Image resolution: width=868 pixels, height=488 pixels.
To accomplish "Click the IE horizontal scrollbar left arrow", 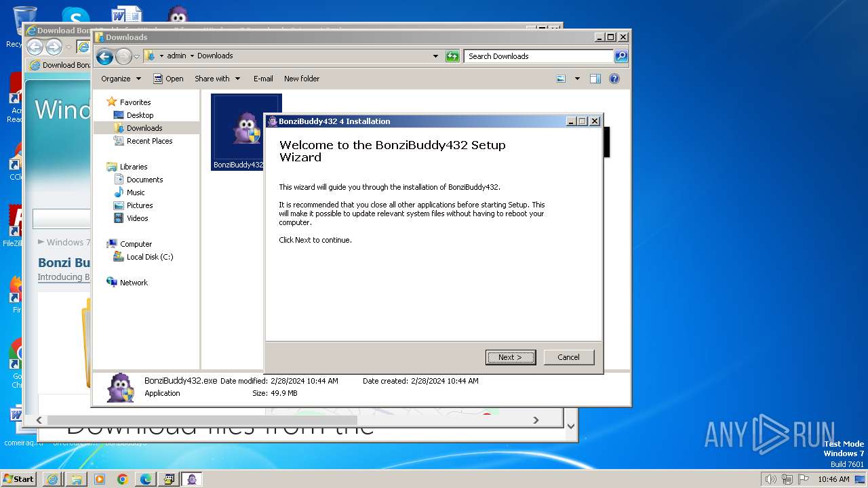I will pyautogui.click(x=40, y=420).
